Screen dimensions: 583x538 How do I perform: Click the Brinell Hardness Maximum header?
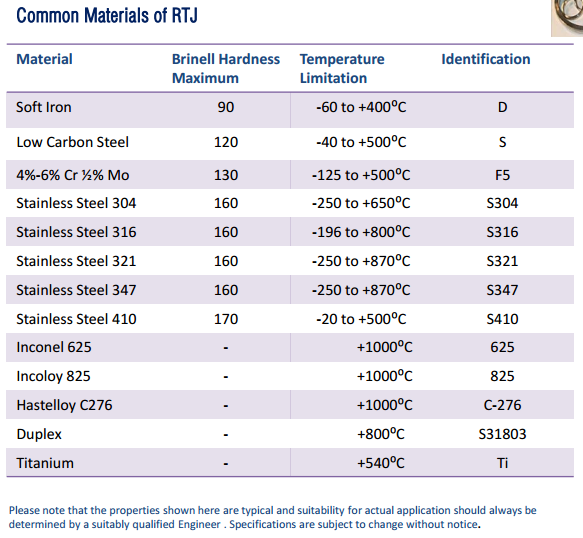(x=226, y=68)
